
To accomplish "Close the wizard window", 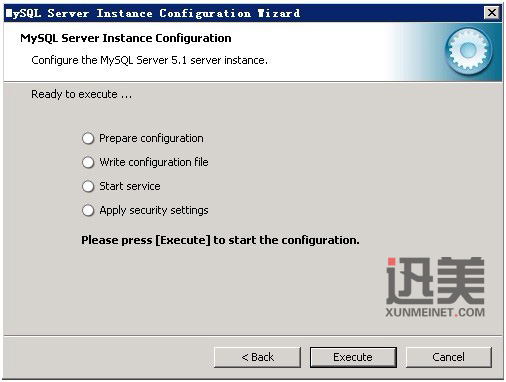I will pos(492,13).
